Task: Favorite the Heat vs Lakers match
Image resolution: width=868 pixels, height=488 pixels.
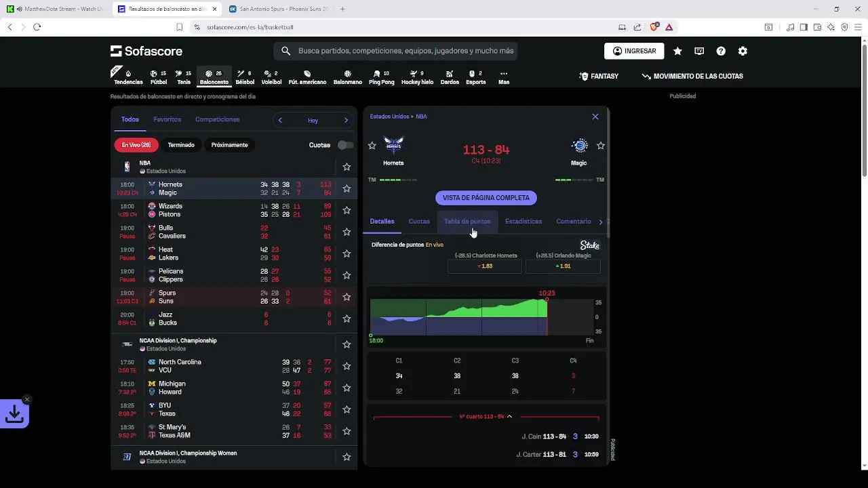Action: 347,253
